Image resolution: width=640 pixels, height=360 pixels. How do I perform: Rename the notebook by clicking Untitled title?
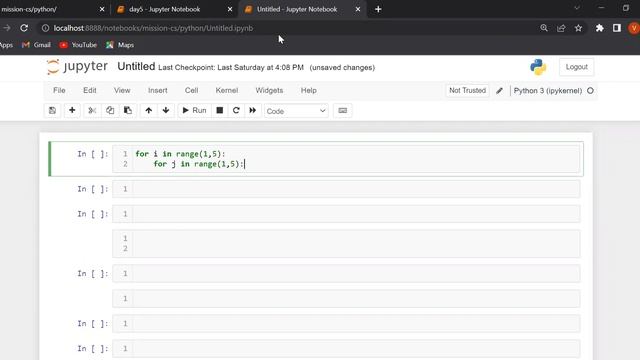(136, 67)
